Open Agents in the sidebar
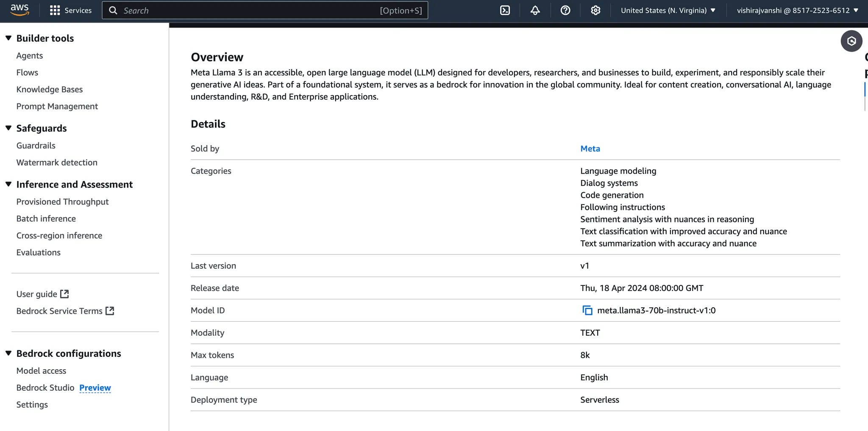 tap(30, 55)
